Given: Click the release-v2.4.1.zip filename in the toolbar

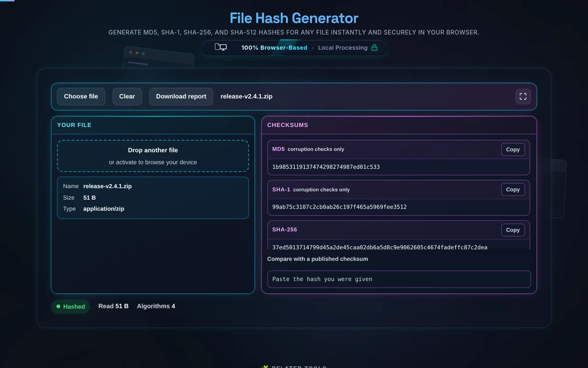Looking at the screenshot, I should [247, 97].
